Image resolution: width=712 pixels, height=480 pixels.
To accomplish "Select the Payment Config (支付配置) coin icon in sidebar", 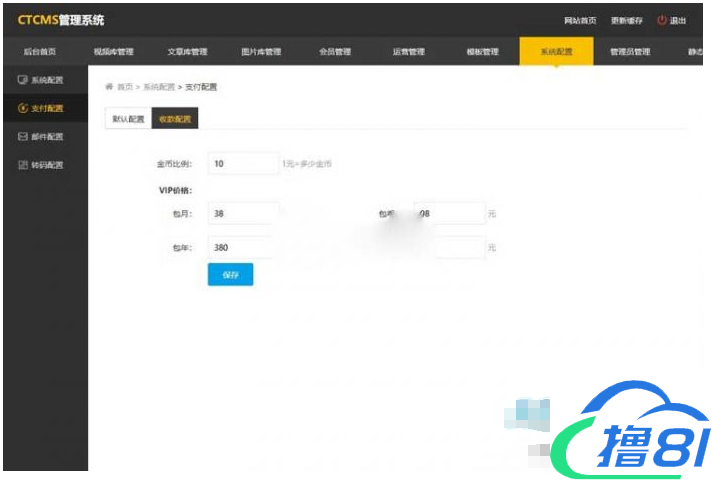I will (x=22, y=108).
